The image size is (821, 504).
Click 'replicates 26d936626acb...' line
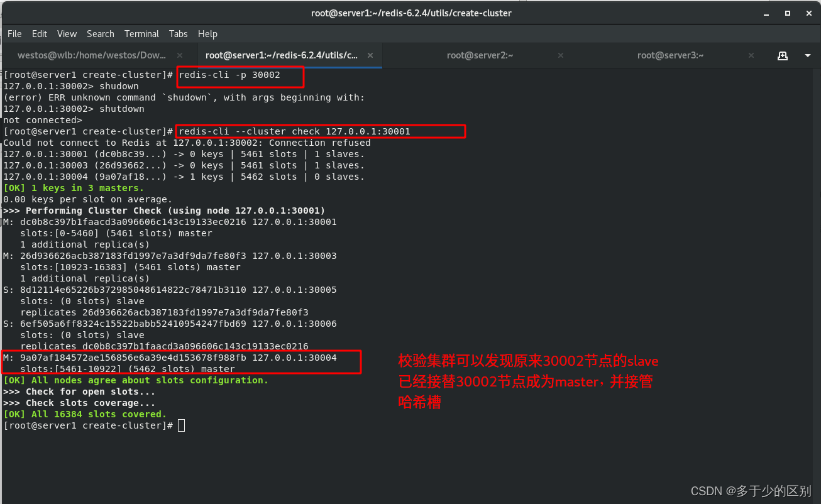coord(164,312)
